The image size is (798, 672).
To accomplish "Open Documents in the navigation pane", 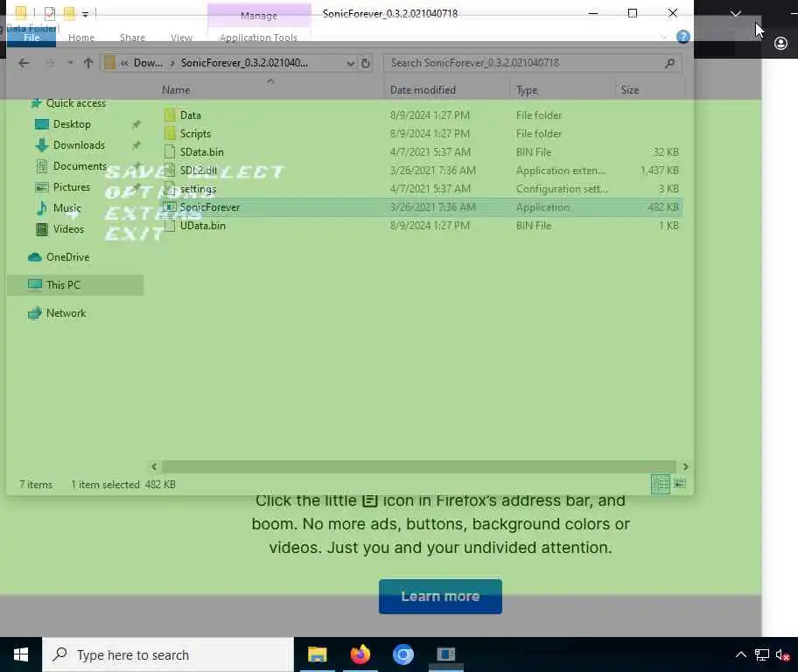I will coord(80,166).
